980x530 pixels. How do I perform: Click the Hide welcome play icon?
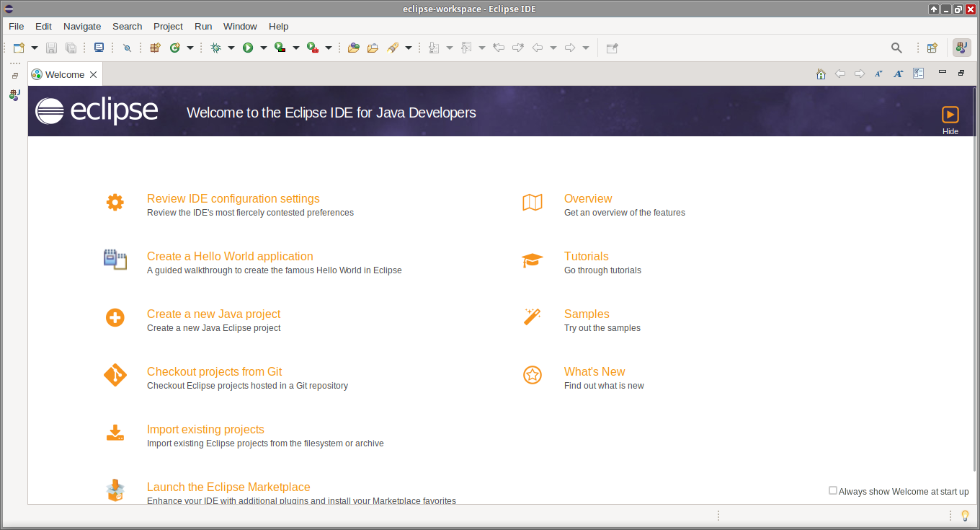[950, 115]
